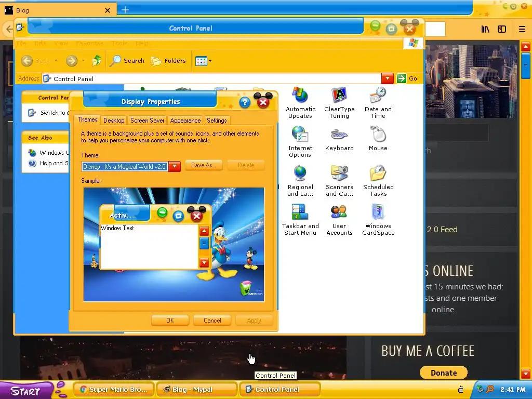Screen dimensions: 532x399
Task: Open Automatic Updates in Control Panel
Action: tap(301, 102)
